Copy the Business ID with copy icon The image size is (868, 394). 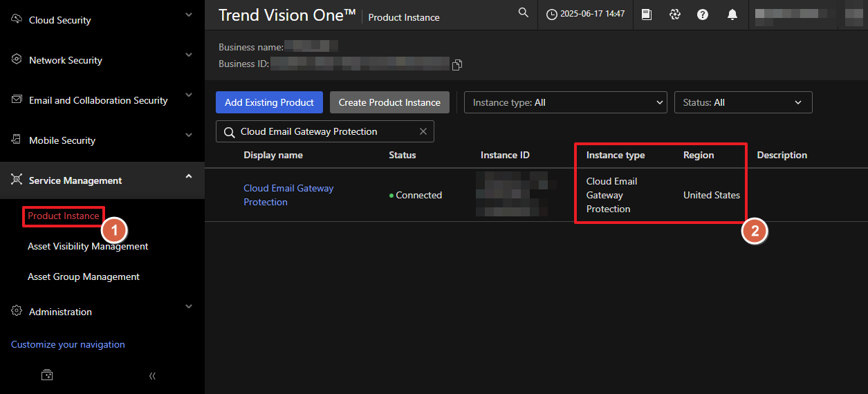[456, 64]
